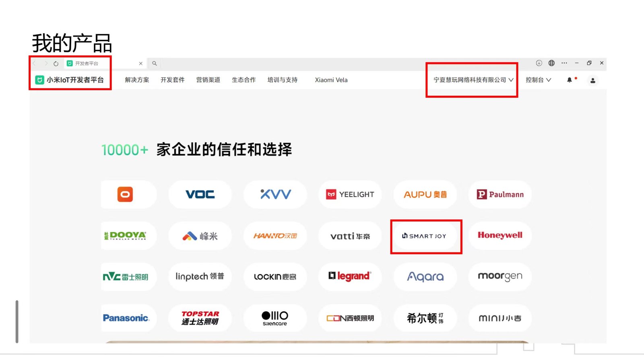Click the globe language icon
This screenshot has width=644, height=362.
pyautogui.click(x=551, y=63)
